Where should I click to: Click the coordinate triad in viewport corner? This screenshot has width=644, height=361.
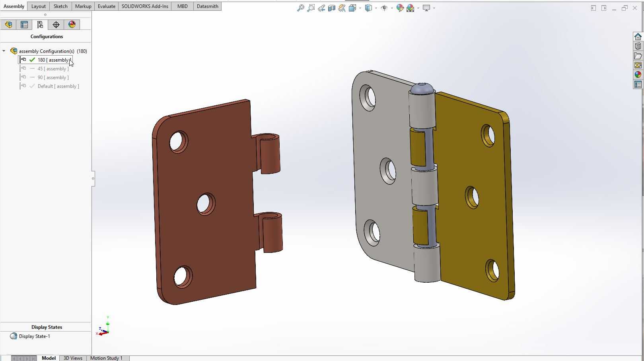coord(103,326)
